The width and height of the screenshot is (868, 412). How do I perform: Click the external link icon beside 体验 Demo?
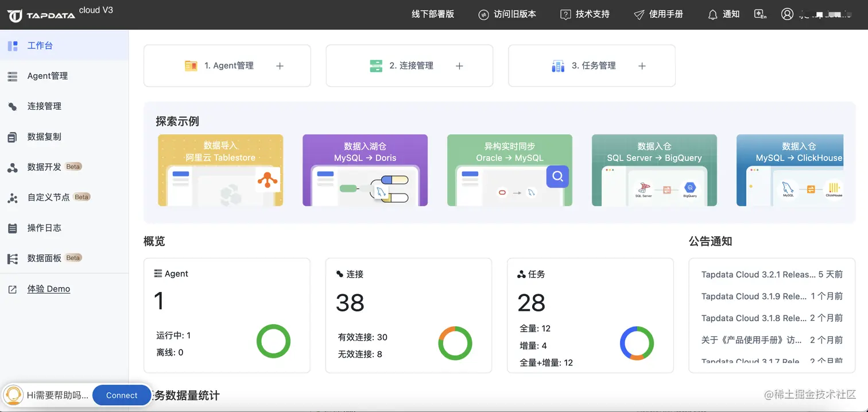pyautogui.click(x=13, y=289)
